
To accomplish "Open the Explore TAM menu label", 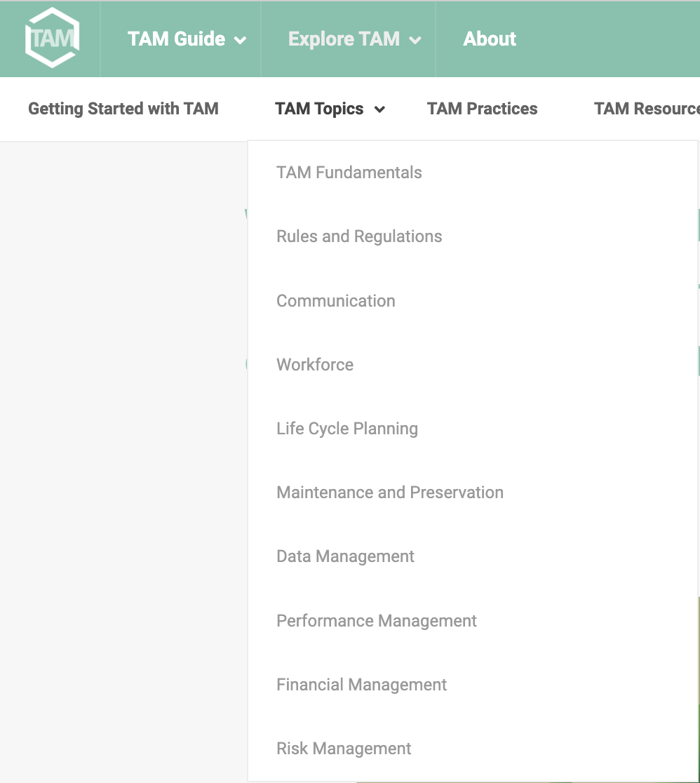I will pyautogui.click(x=344, y=39).
